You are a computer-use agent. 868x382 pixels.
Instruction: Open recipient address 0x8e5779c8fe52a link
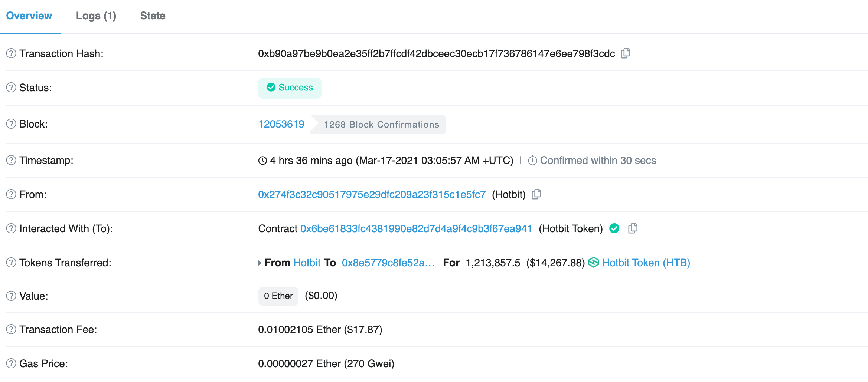[x=388, y=263]
